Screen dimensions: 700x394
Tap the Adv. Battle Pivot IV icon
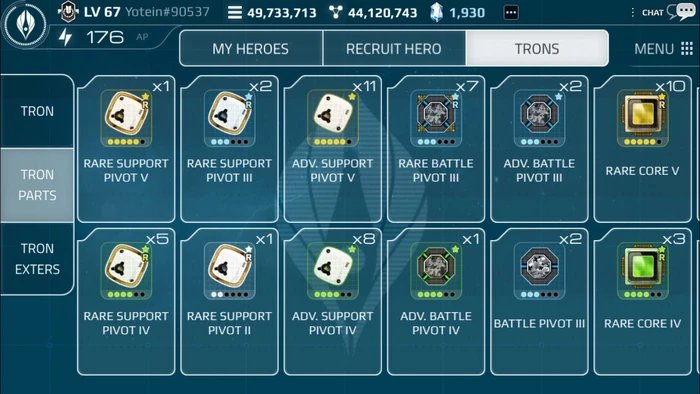[x=436, y=271]
